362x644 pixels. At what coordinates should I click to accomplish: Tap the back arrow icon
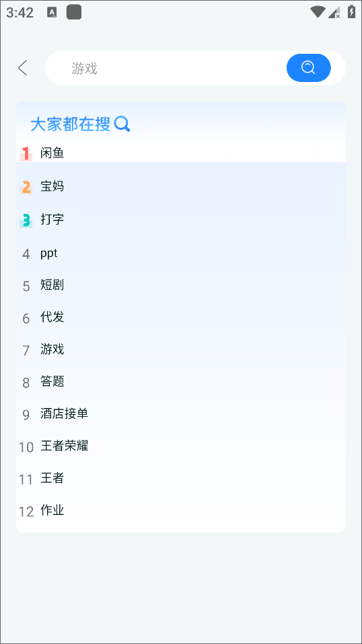(23, 68)
